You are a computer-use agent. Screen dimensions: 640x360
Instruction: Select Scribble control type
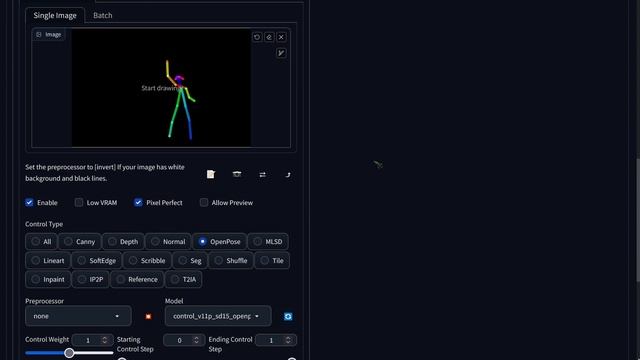(x=147, y=260)
